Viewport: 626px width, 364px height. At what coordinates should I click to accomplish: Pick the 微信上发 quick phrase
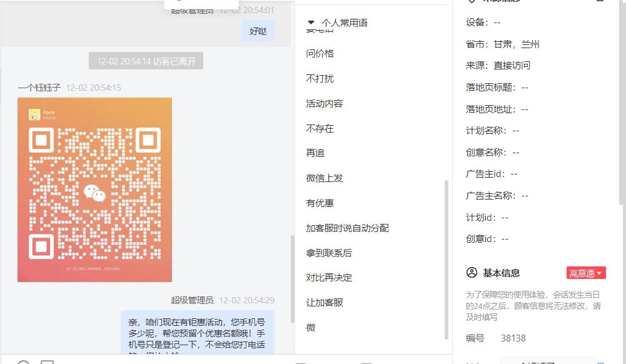[x=324, y=178]
